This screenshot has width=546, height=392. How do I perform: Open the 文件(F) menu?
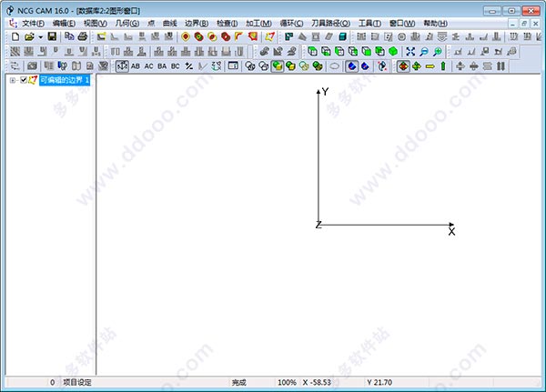33,24
